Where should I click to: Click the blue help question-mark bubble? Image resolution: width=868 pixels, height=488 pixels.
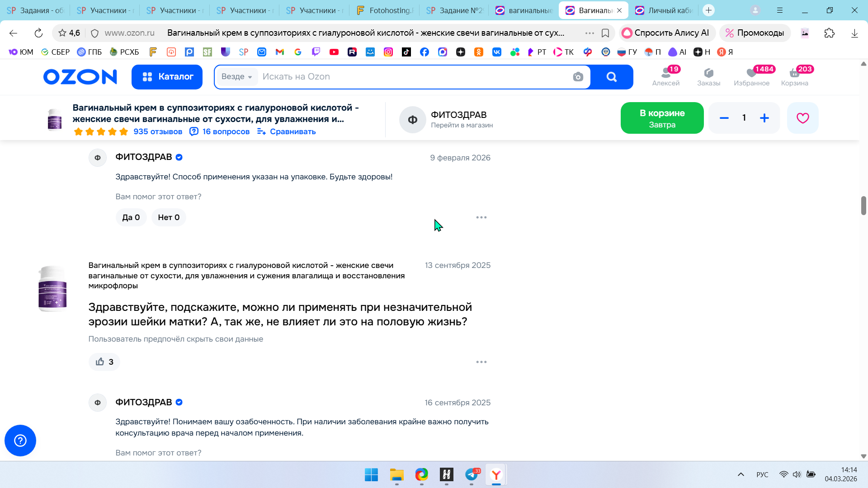point(20,441)
